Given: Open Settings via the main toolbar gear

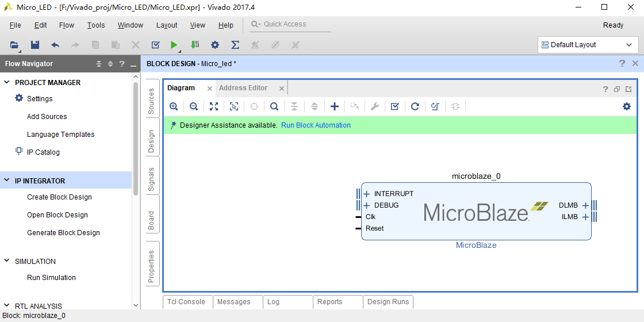Looking at the screenshot, I should (x=215, y=45).
